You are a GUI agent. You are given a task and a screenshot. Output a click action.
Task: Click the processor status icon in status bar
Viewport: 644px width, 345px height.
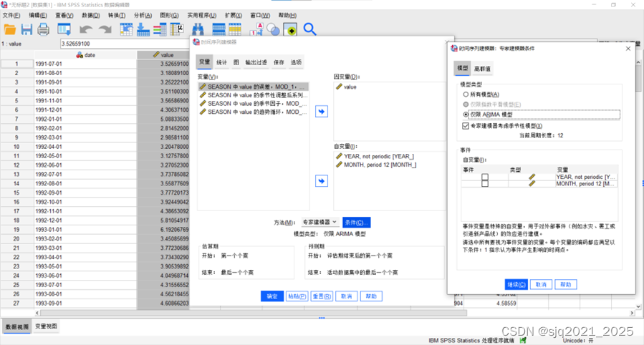(x=523, y=340)
